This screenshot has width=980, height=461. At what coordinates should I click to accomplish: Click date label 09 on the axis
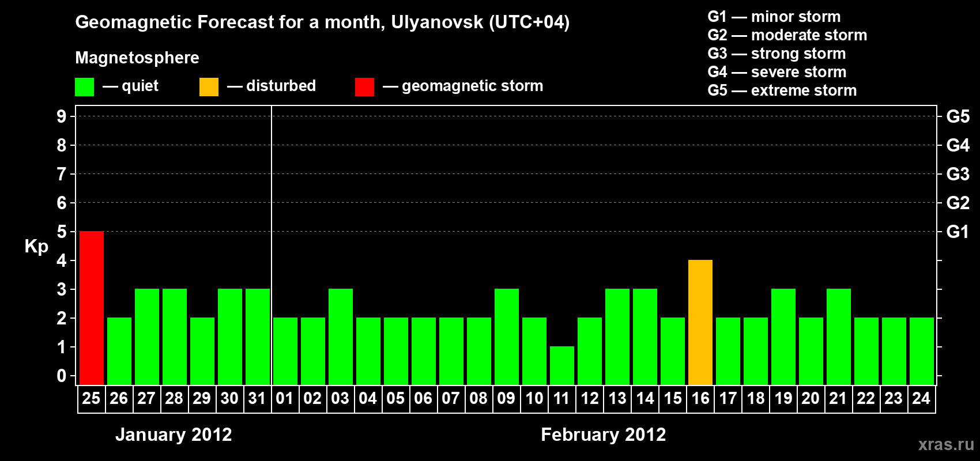(x=506, y=398)
